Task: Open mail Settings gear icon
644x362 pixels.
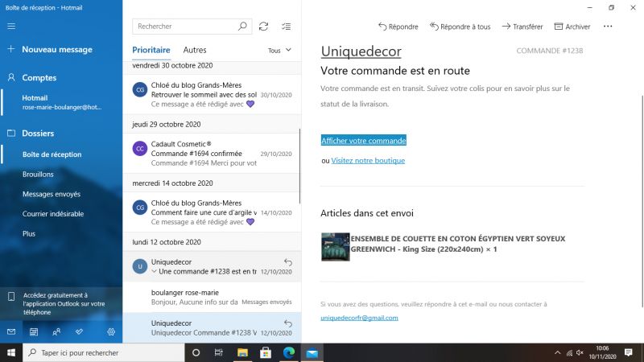Action: (111, 331)
